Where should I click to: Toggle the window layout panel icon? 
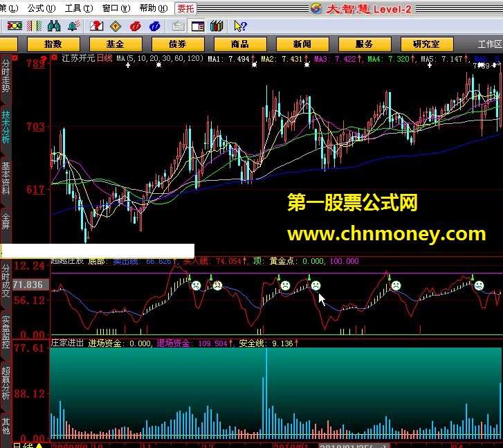pyautogui.click(x=198, y=26)
